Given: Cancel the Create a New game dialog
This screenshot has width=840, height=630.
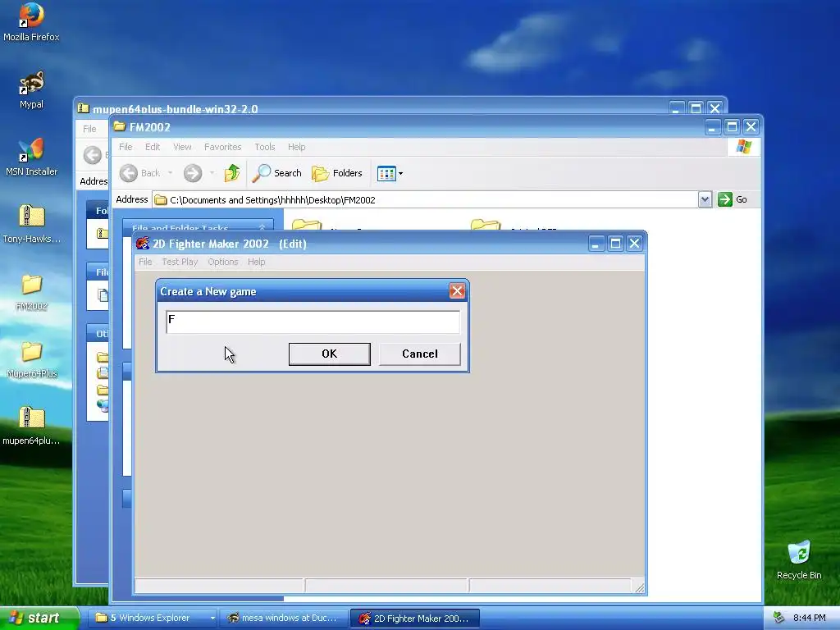Looking at the screenshot, I should 420,354.
